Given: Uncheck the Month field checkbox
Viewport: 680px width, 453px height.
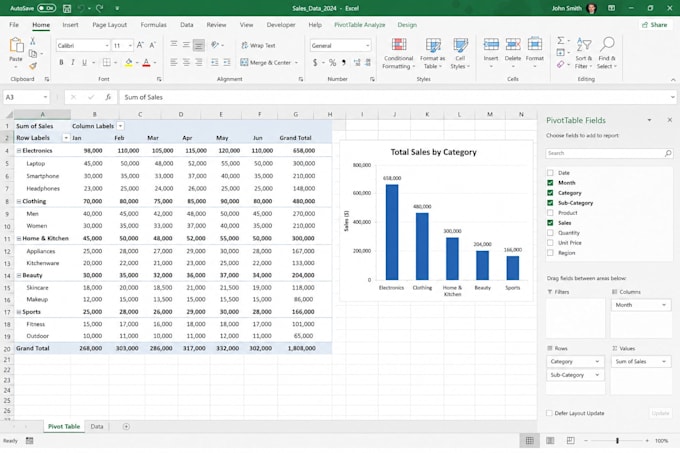Looking at the screenshot, I should coord(550,183).
